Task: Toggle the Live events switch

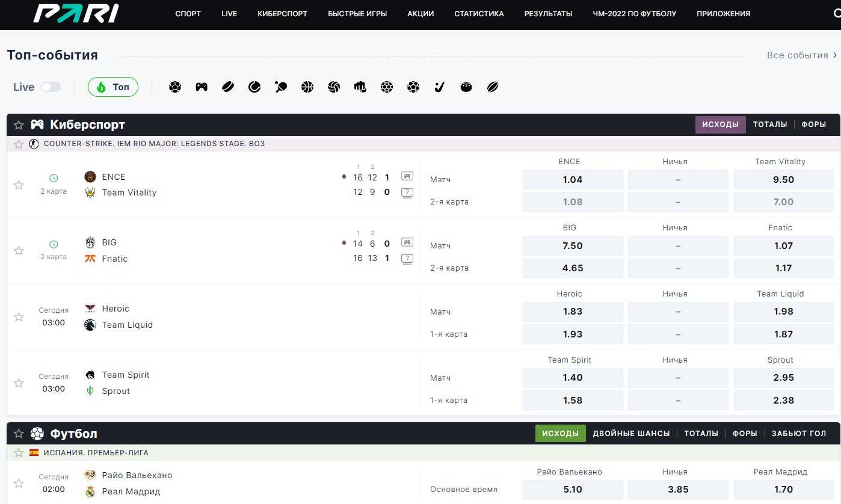Action: [51, 87]
